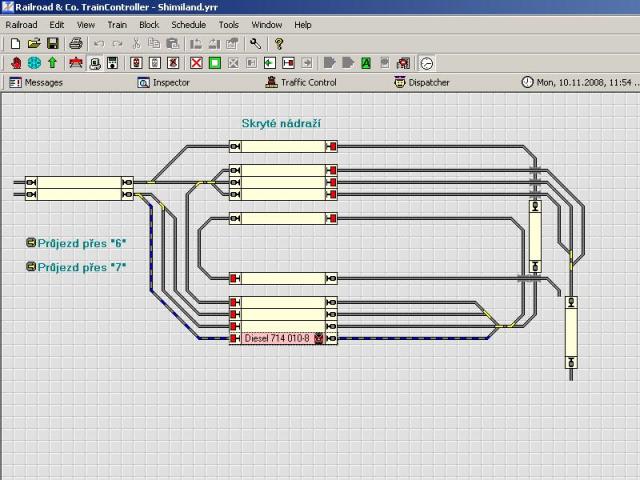Click the Skryté nádraží label
This screenshot has width=640, height=480.
[281, 123]
